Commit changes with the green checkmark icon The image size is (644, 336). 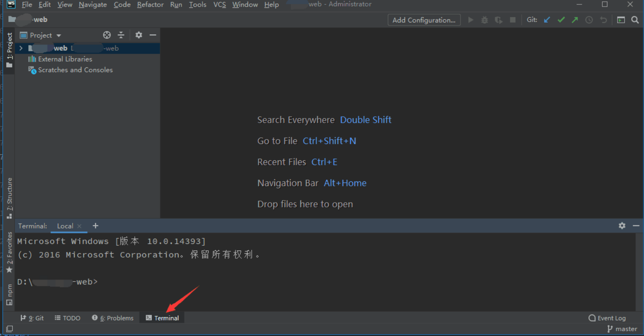click(561, 19)
